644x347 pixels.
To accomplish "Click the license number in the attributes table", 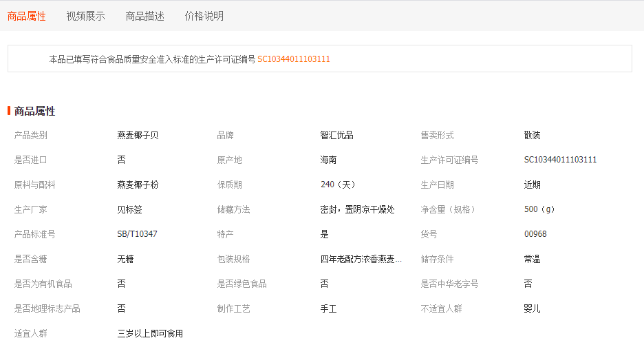I will point(560,160).
